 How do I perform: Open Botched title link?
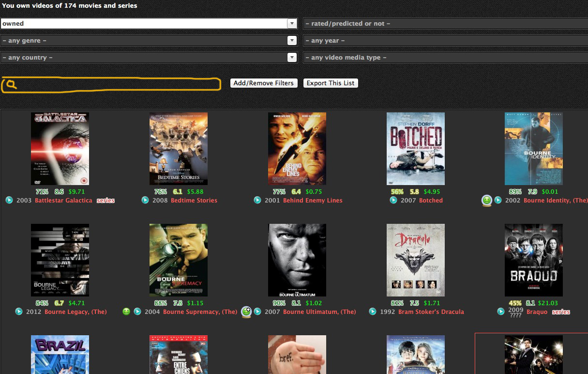[431, 200]
